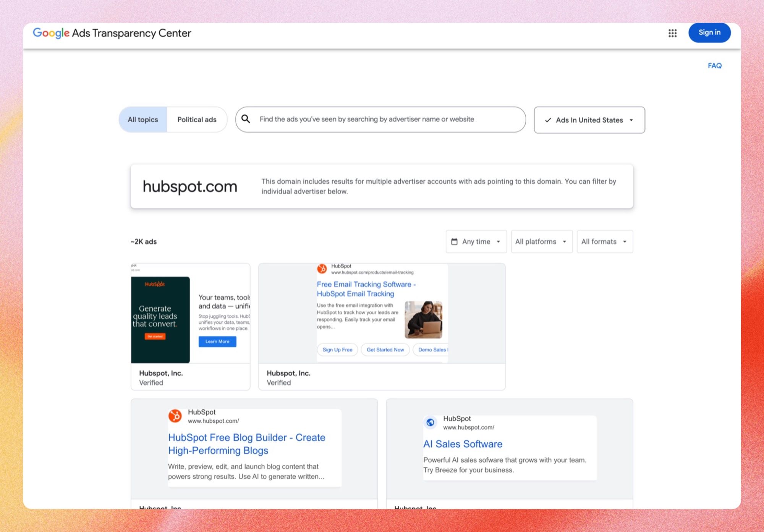Click the advertiser search input field

click(x=380, y=120)
